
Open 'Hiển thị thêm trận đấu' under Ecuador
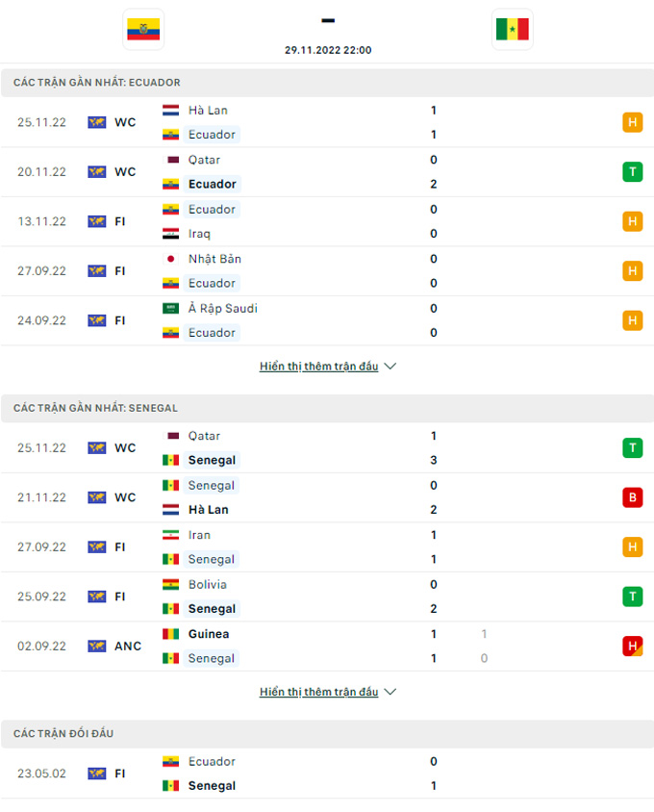pos(319,367)
